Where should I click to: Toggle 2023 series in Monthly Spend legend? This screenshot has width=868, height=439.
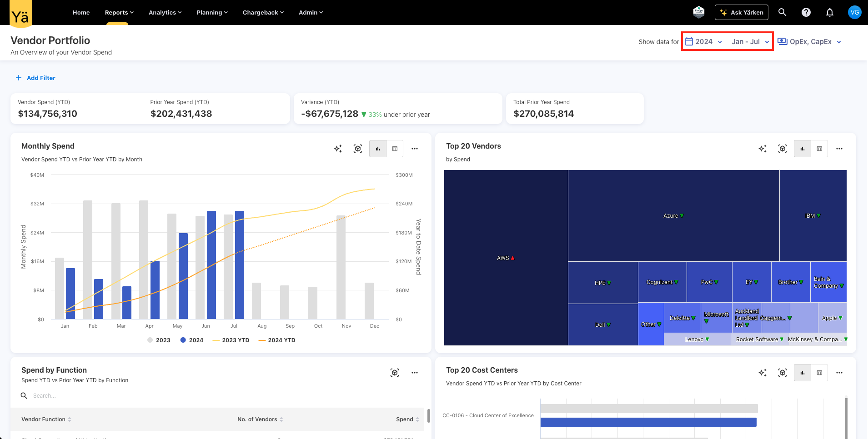pyautogui.click(x=159, y=340)
